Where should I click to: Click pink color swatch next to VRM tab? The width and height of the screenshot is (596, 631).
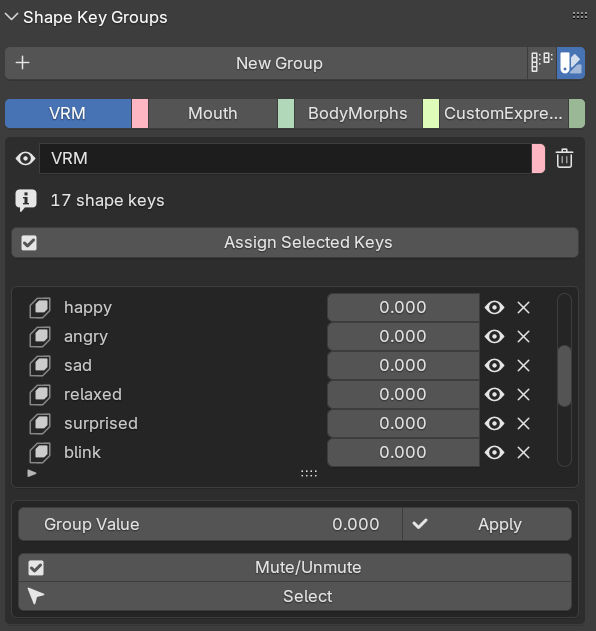tap(140, 113)
